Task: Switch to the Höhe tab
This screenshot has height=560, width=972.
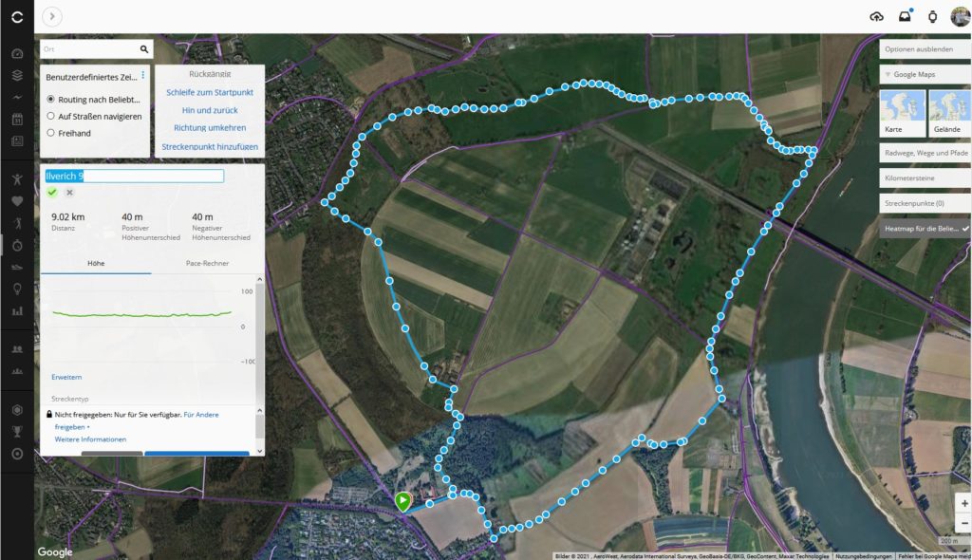Action: tap(96, 263)
